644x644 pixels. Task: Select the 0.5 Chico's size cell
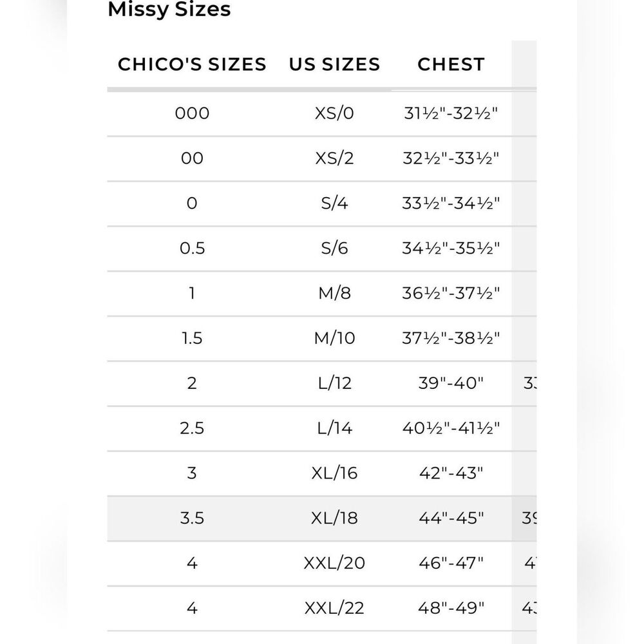pos(192,248)
